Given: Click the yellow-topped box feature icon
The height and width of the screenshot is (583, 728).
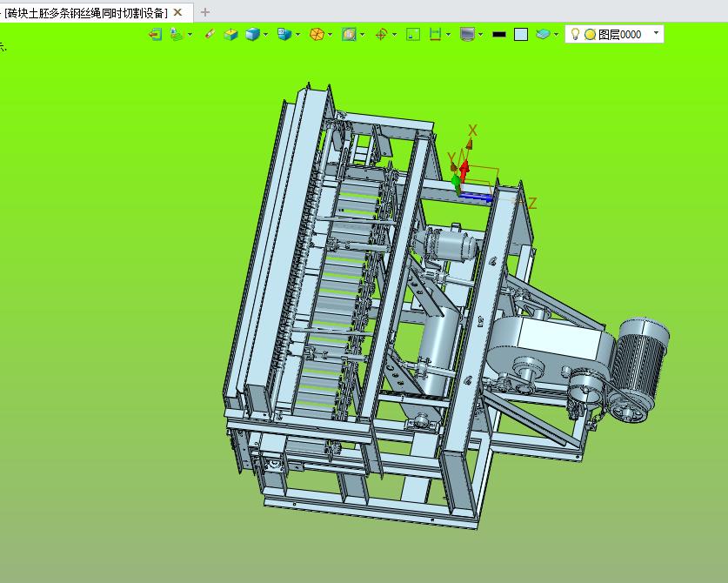Looking at the screenshot, I should tap(230, 35).
